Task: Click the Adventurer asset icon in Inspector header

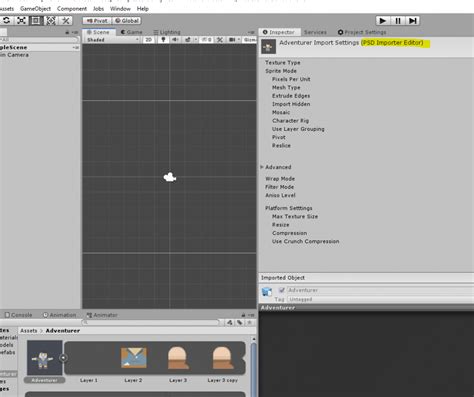Action: (x=268, y=47)
